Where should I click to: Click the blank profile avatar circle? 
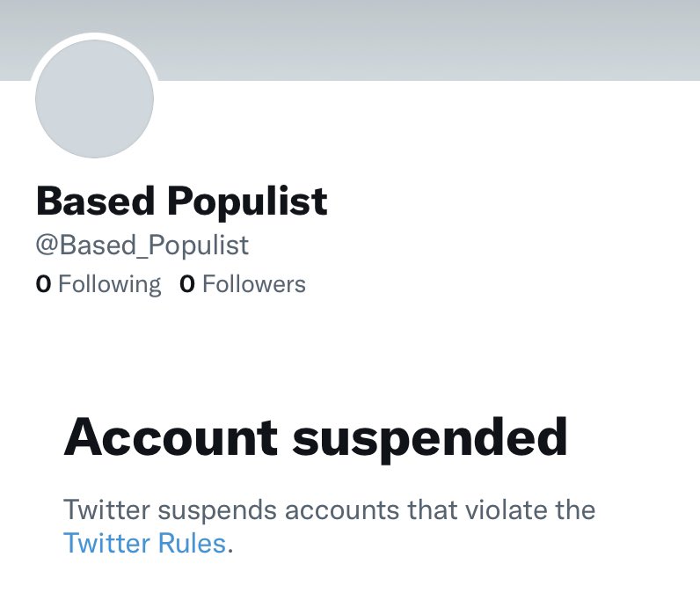[x=94, y=99]
